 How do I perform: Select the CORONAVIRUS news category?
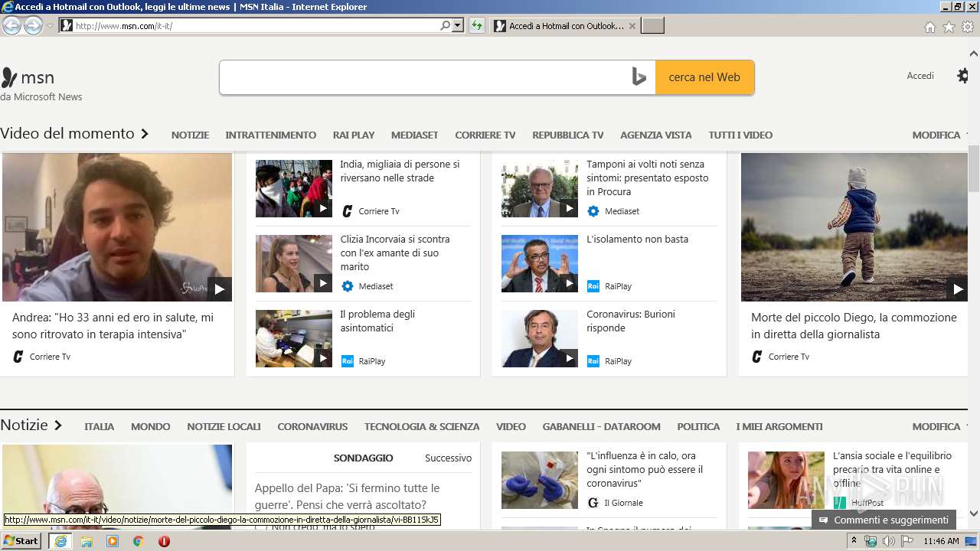tap(312, 427)
